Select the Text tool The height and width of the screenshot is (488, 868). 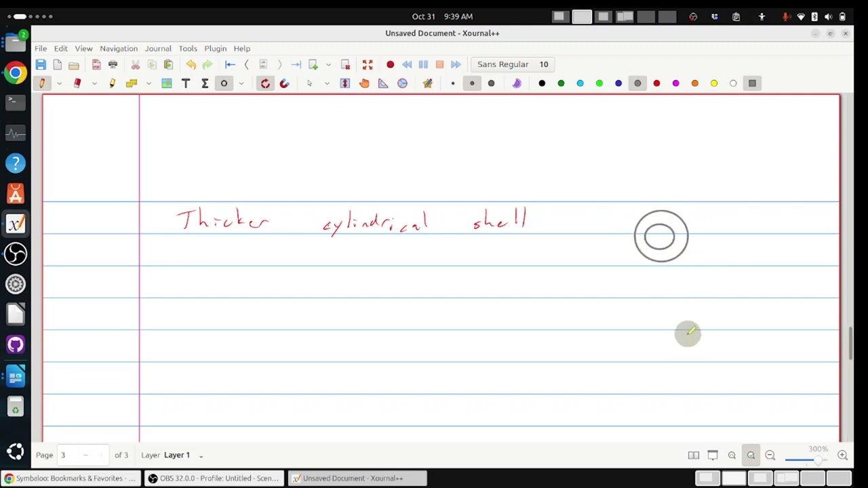point(186,83)
